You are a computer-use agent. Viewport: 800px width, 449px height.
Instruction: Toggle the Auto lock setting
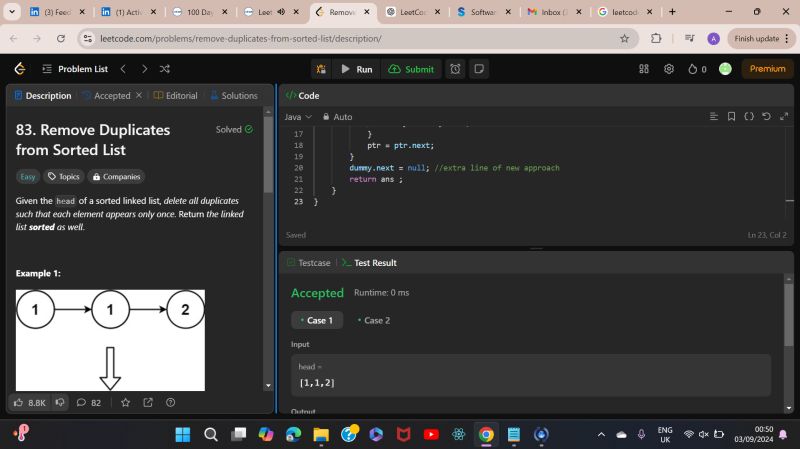[x=337, y=117]
